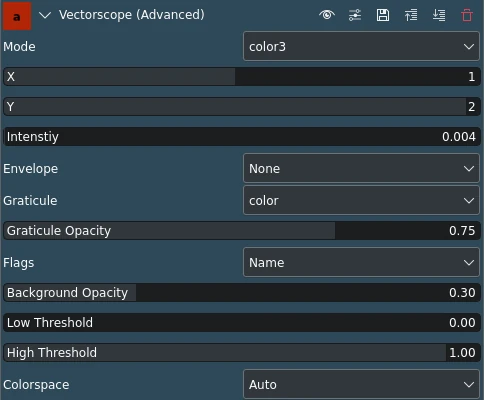Adjust the Intenstiy slider

coord(242,137)
